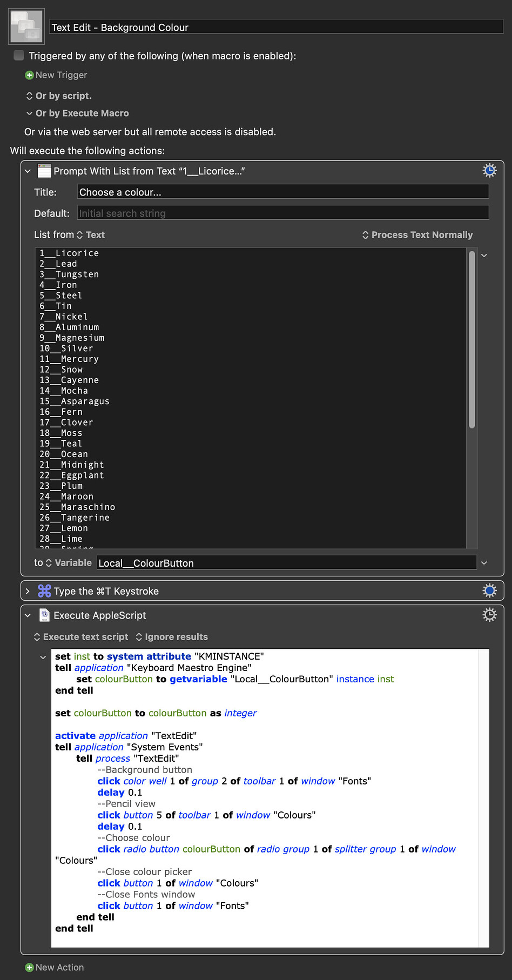Open the Or by script popup
512x980 pixels.
(x=59, y=96)
